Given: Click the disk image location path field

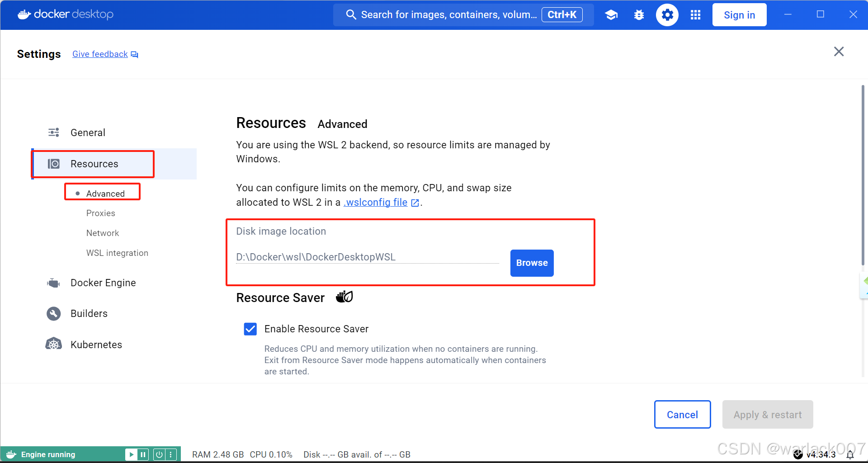Looking at the screenshot, I should 367,257.
